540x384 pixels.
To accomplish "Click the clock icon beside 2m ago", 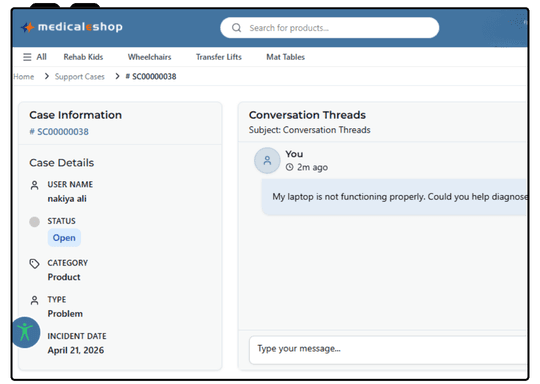I will (290, 167).
